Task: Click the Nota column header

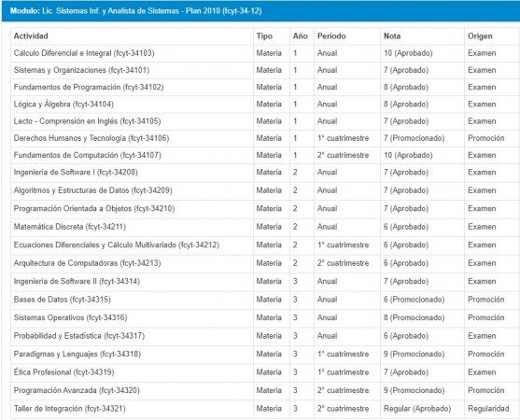Action: (x=392, y=36)
